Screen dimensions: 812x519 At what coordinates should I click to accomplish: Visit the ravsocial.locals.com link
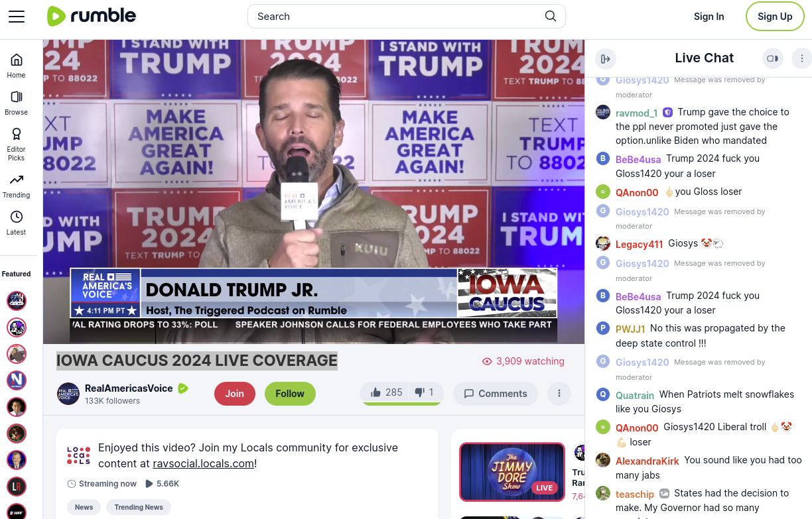(204, 464)
